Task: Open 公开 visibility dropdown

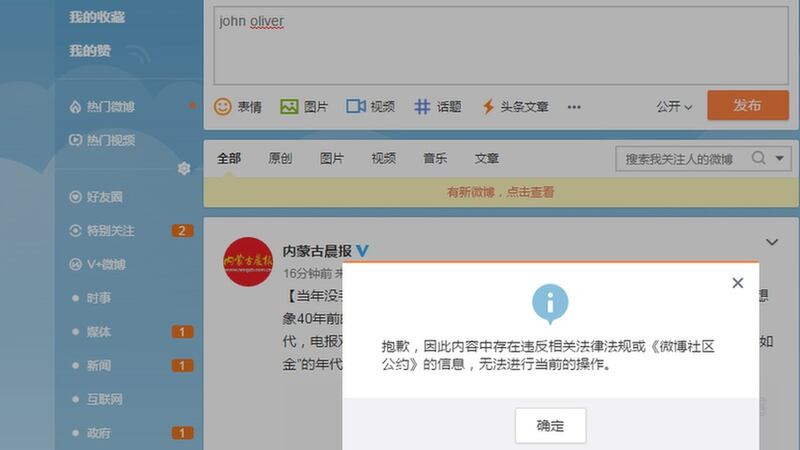Action: (x=674, y=107)
